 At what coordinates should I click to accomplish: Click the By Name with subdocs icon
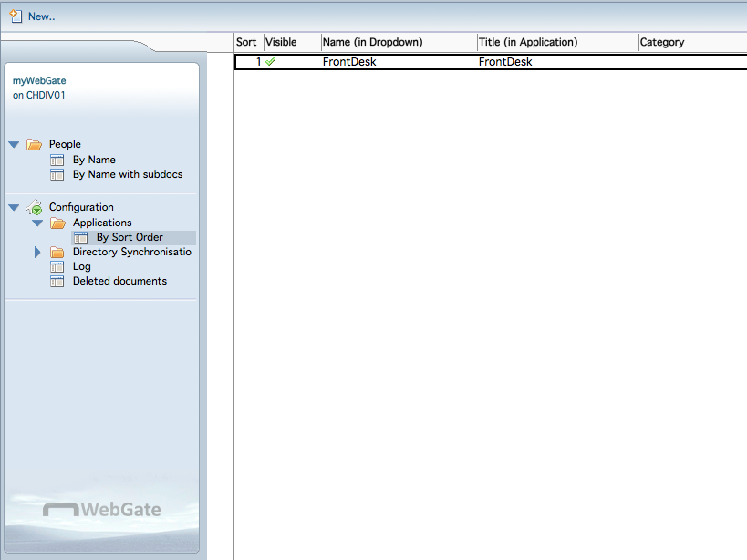[x=57, y=174]
